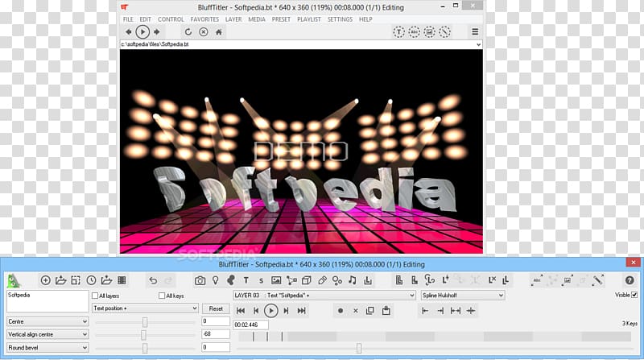Open the PLAYLIST menu

(309, 19)
